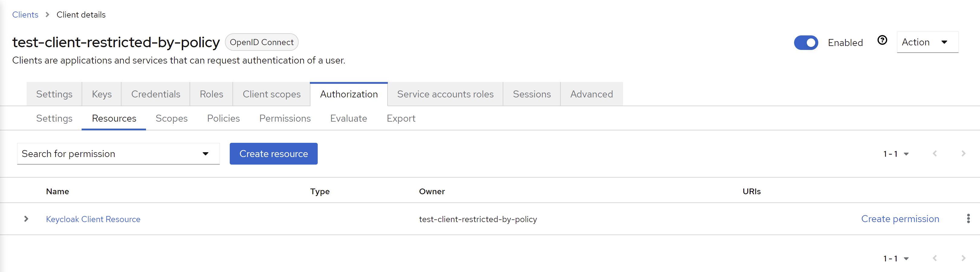
Task: Click the Create permission link
Action: (900, 219)
